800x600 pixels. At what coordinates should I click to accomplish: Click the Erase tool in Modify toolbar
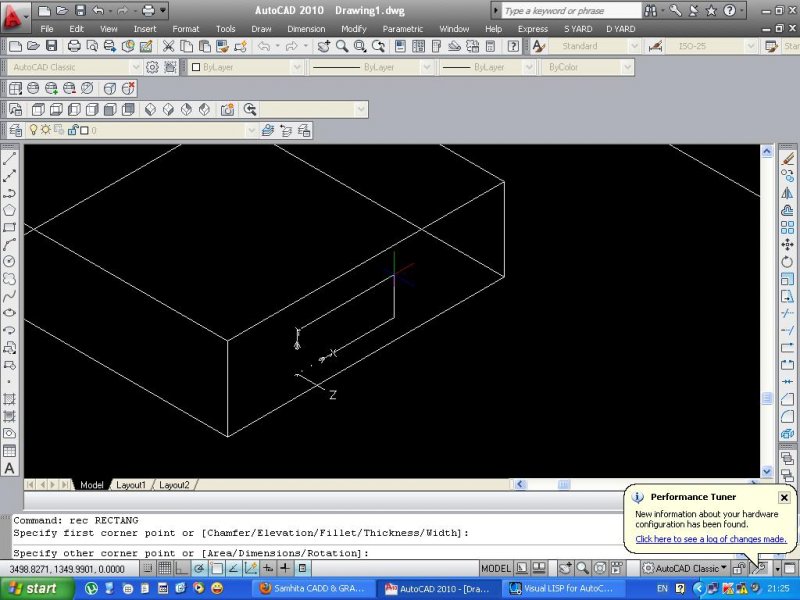[788, 158]
